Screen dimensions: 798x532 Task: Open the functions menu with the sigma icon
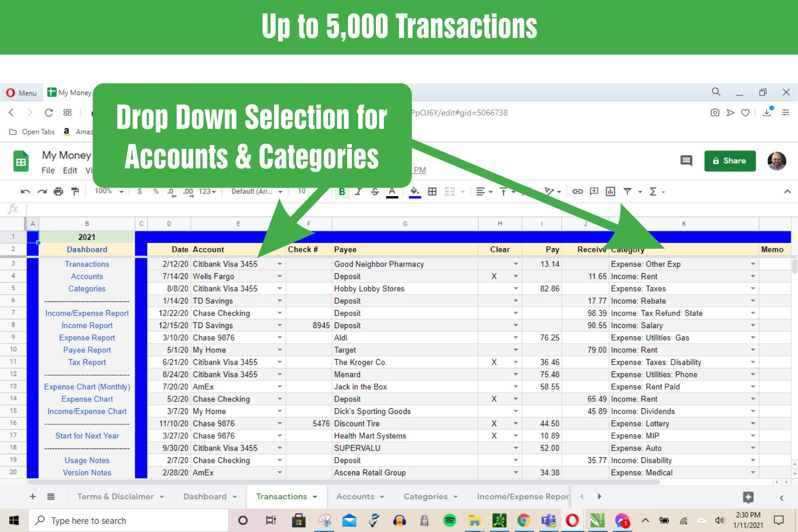pyautogui.click(x=654, y=191)
